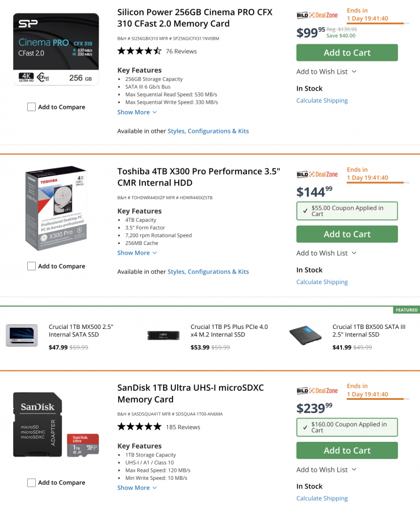Click the DealZone logo on SanDisk listing
The image size is (420, 511).
(317, 391)
